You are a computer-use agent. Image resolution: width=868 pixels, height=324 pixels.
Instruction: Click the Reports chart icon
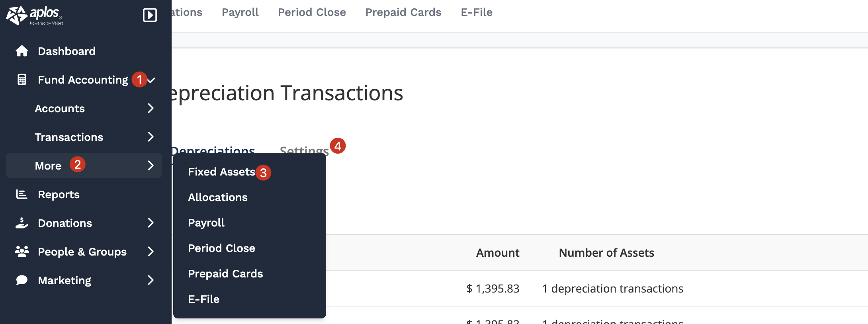(x=22, y=194)
